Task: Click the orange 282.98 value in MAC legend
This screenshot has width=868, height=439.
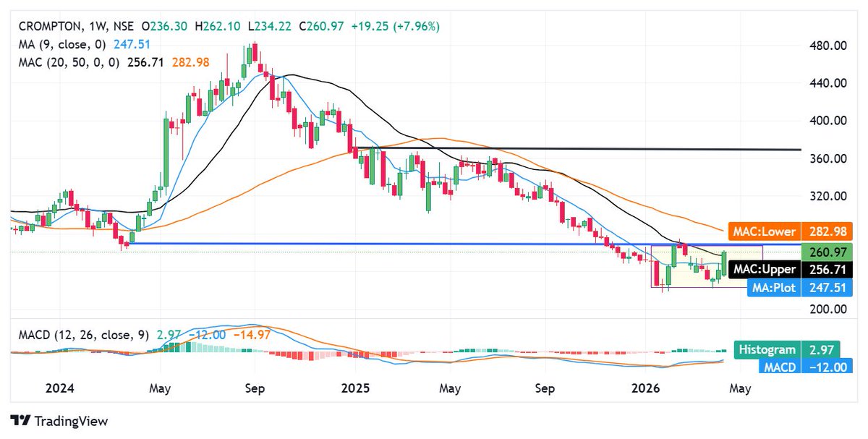Action: (191, 62)
